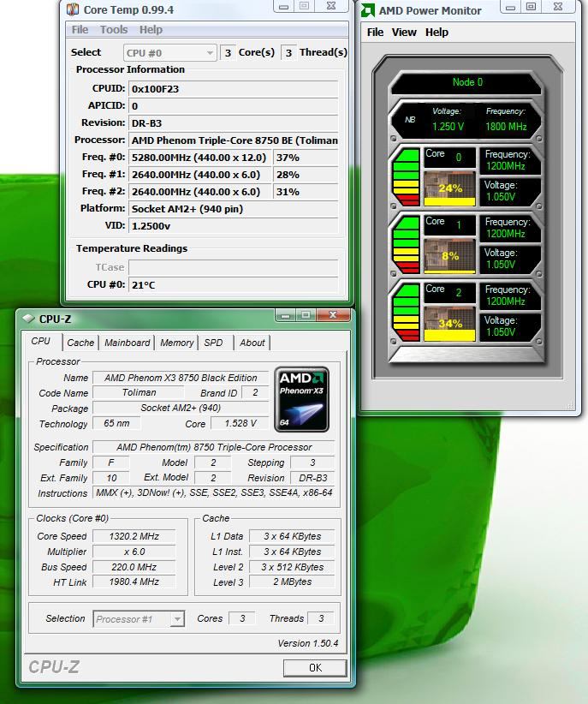Click the Revision value DR-B3 in CPU-Z

pyautogui.click(x=313, y=478)
